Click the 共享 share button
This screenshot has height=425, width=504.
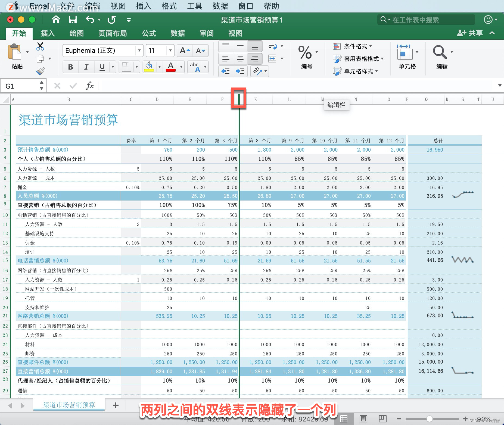tap(470, 33)
